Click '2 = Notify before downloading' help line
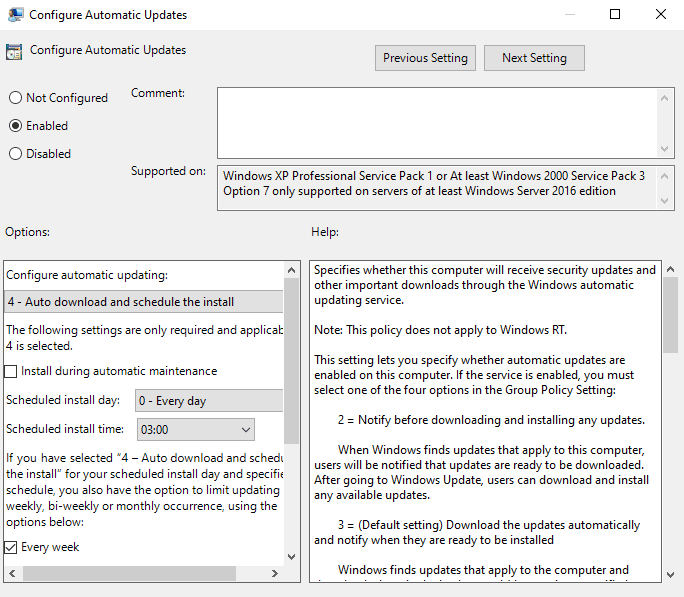Image resolution: width=684 pixels, height=597 pixels. 491,420
